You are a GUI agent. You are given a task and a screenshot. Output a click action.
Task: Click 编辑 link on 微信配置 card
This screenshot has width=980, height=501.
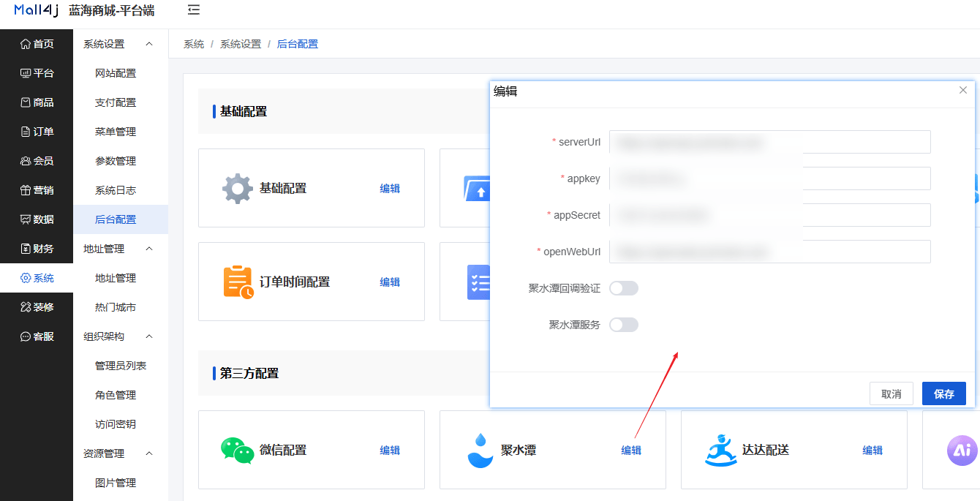pyautogui.click(x=390, y=451)
